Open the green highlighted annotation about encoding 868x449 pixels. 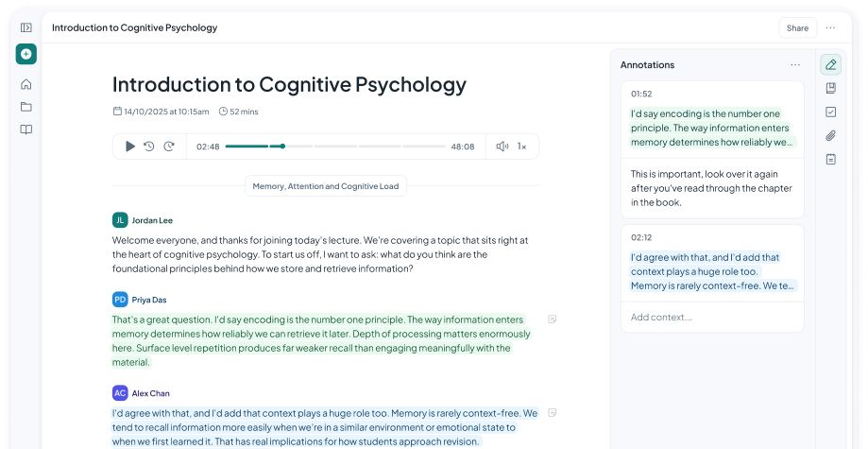(x=713, y=128)
